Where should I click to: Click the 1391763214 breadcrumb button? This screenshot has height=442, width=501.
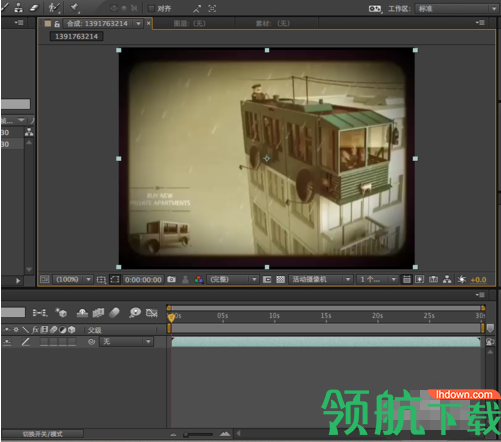tap(76, 36)
